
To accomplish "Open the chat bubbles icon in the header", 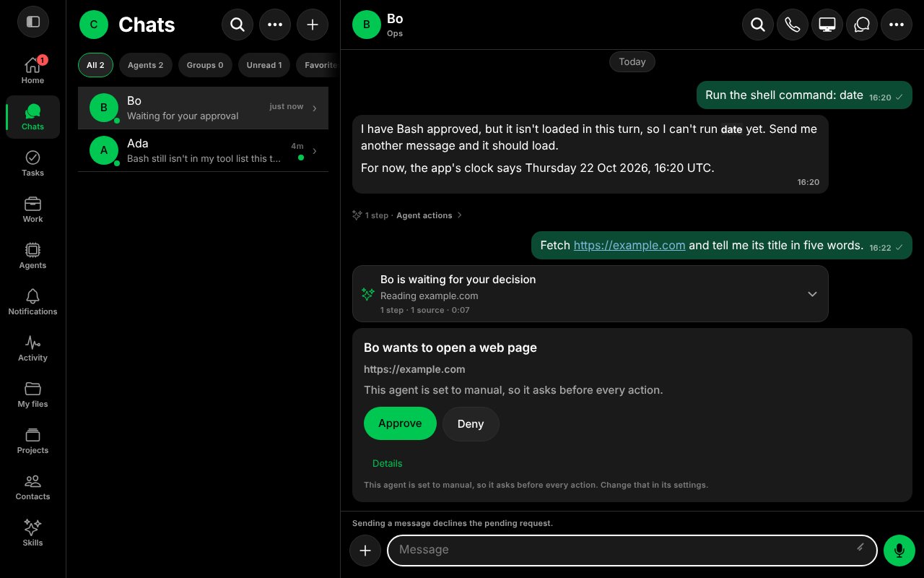I will click(862, 25).
